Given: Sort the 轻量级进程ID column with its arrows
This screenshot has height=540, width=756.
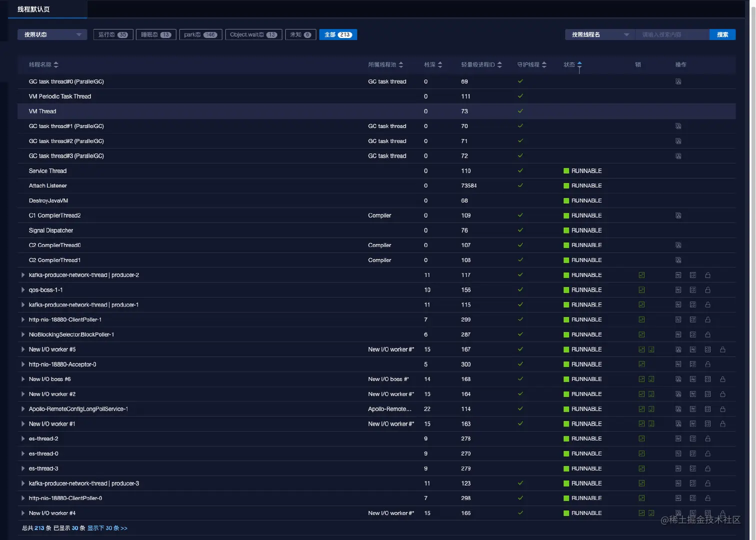Looking at the screenshot, I should pyautogui.click(x=499, y=65).
